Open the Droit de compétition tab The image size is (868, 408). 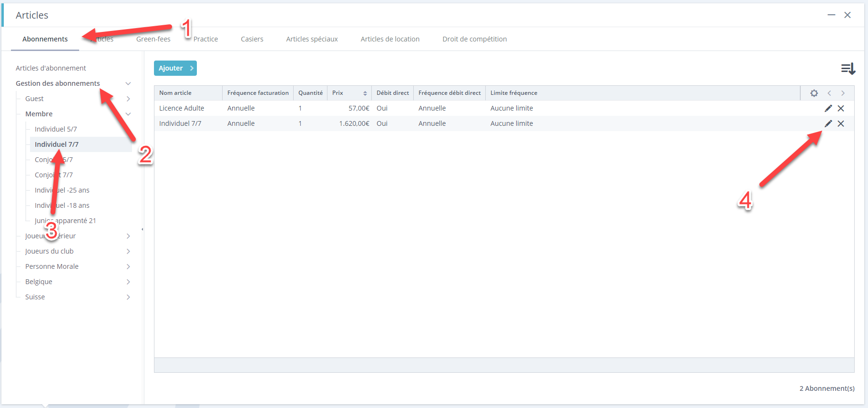[x=474, y=39]
